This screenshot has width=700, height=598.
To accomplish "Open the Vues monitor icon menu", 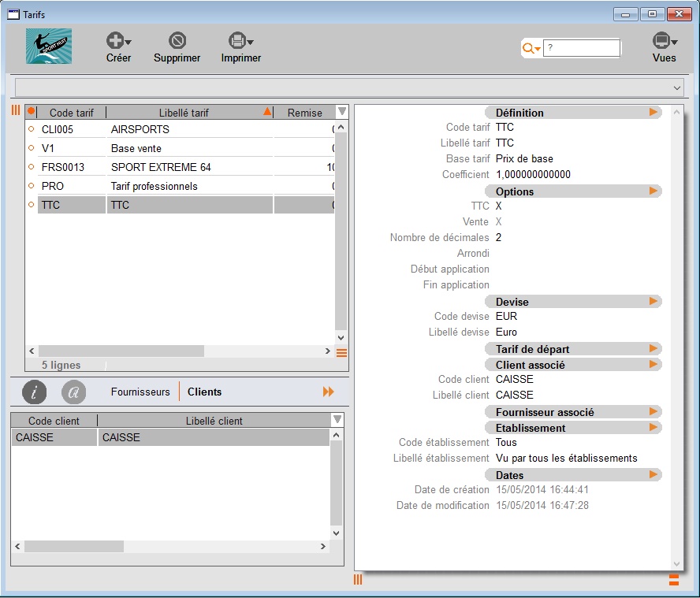I will [x=665, y=41].
